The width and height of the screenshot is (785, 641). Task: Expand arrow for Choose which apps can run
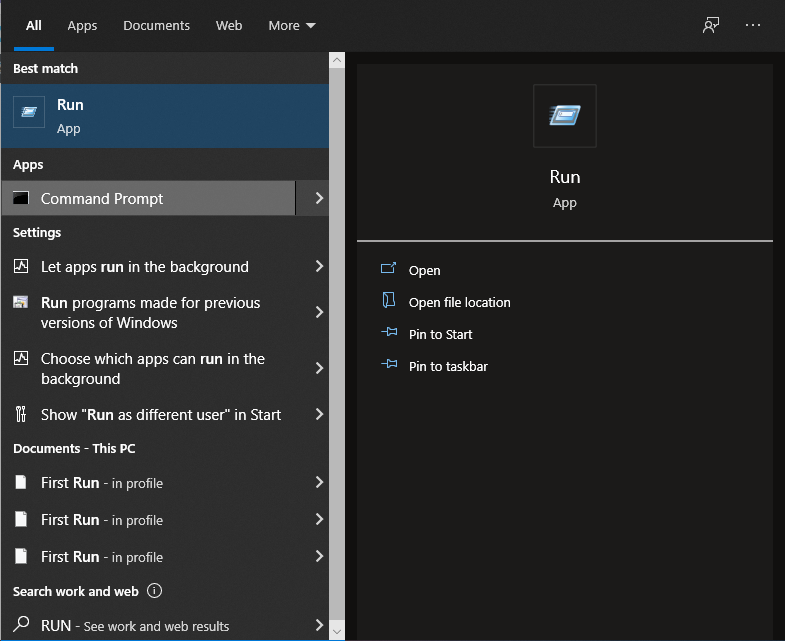point(319,368)
